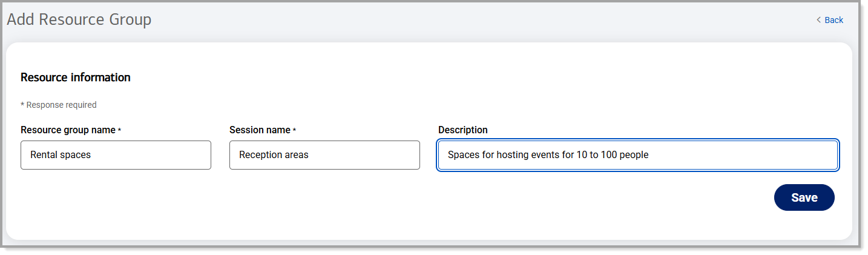Click the Response required note
Image resolution: width=868 pixels, height=255 pixels.
pos(59,105)
